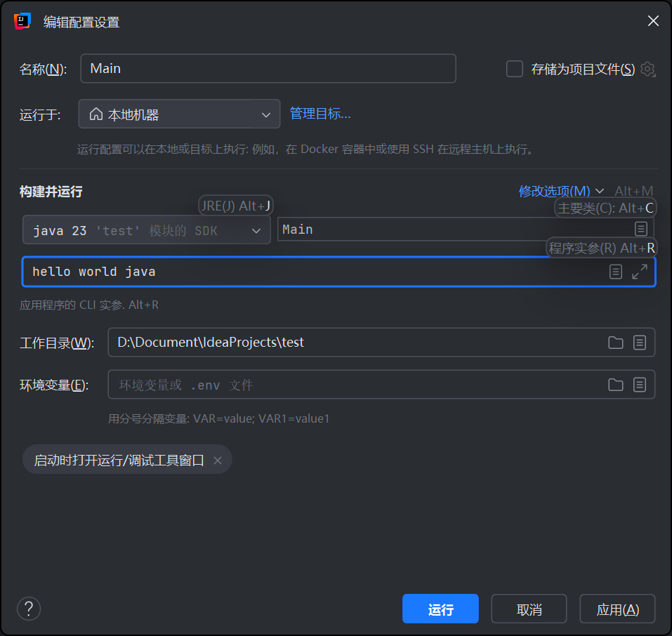Insert macros in working directory field
Viewport: 672px width, 636px height.
coord(640,343)
